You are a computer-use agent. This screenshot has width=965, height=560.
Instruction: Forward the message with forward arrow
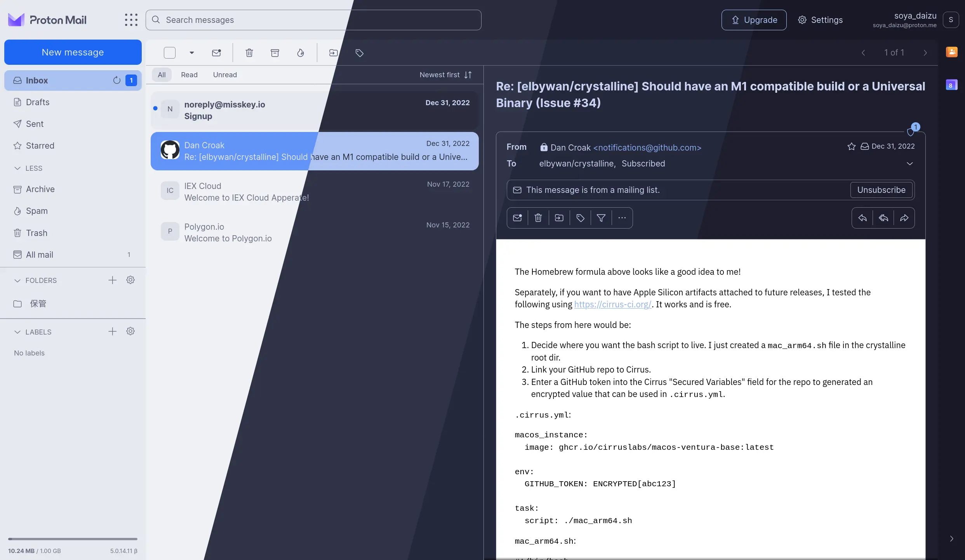tap(904, 218)
